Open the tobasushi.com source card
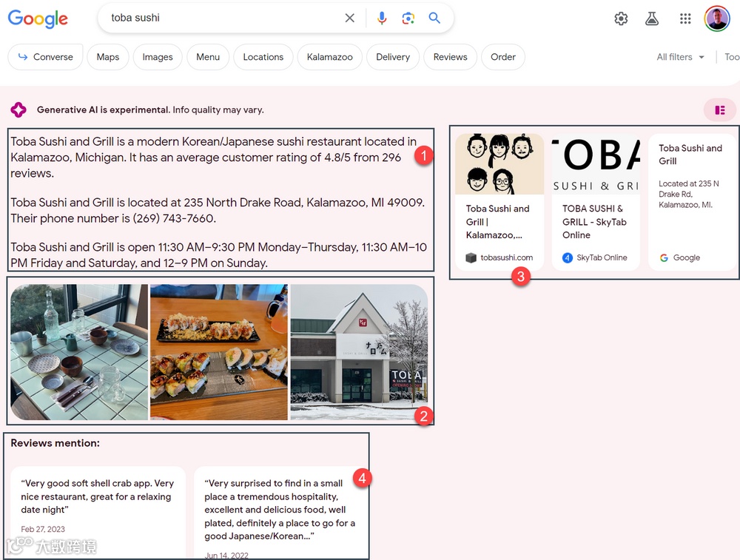The width and height of the screenshot is (740, 560). coord(499,201)
